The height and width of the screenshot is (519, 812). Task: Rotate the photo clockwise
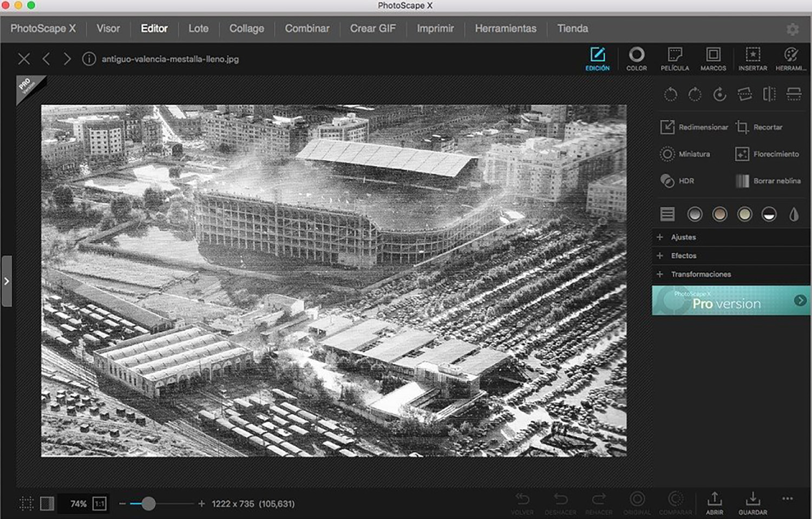click(695, 94)
